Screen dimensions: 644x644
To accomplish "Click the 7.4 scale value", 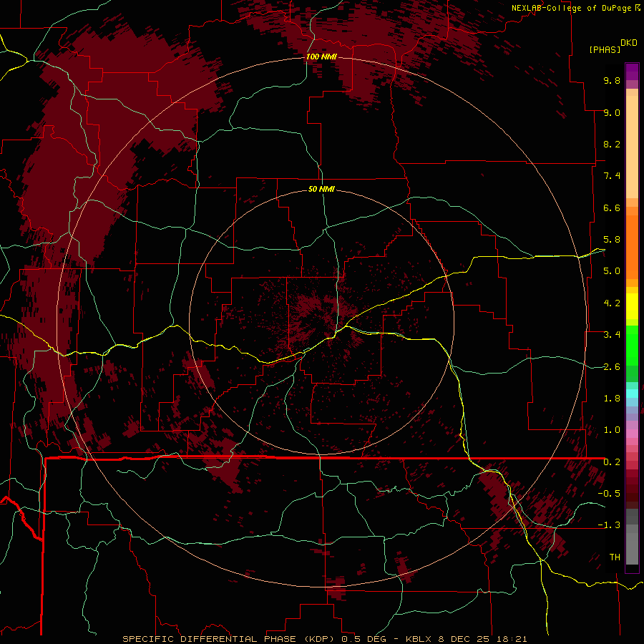I will [612, 176].
